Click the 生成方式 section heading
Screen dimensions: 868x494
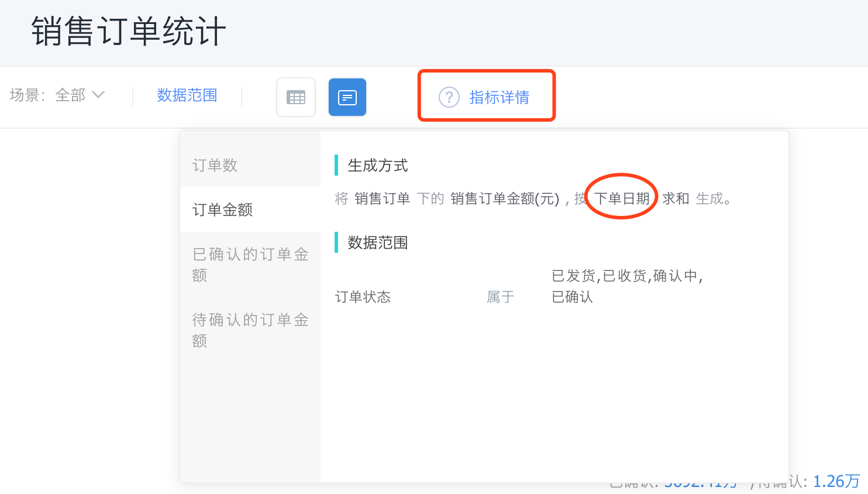[378, 166]
